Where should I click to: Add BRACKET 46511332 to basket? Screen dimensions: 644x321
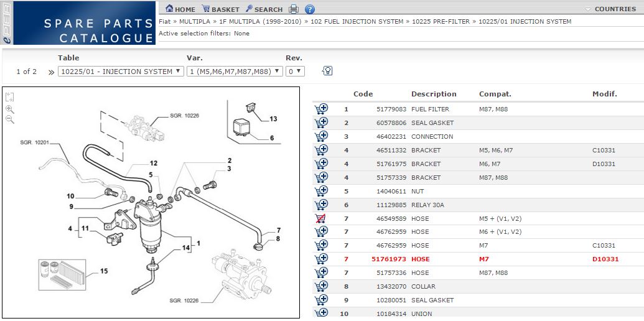[x=321, y=150]
